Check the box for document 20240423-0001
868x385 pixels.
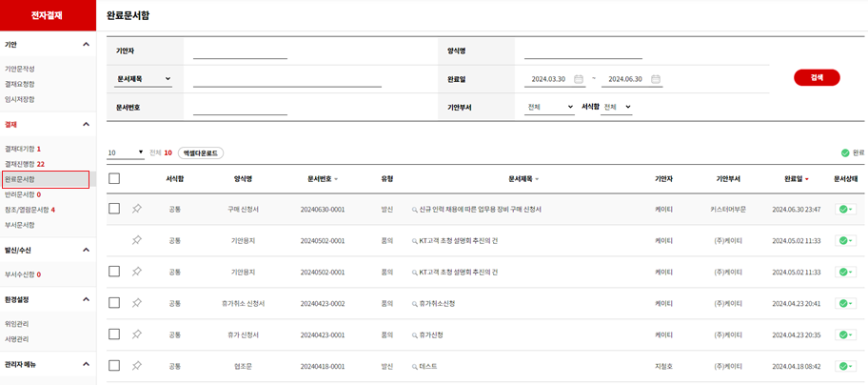(114, 334)
